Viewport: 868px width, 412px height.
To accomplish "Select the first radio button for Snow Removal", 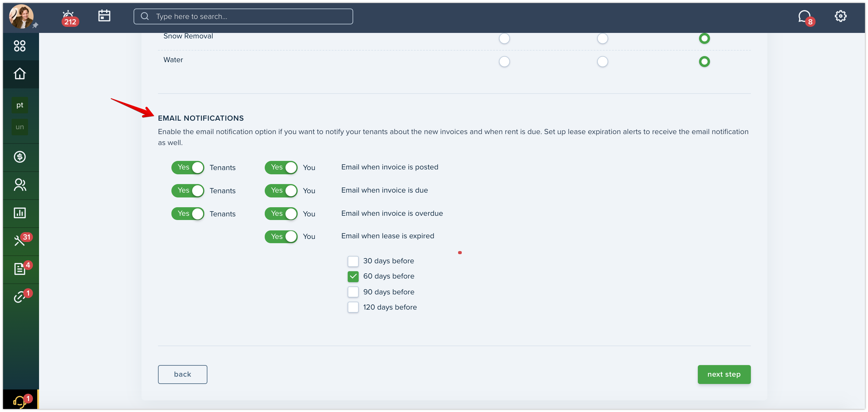I will click(x=504, y=38).
